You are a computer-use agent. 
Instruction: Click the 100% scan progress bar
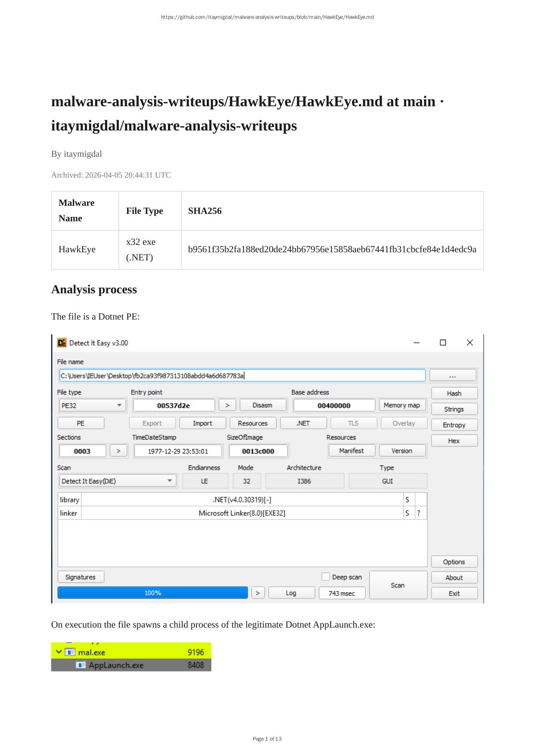coord(152,593)
